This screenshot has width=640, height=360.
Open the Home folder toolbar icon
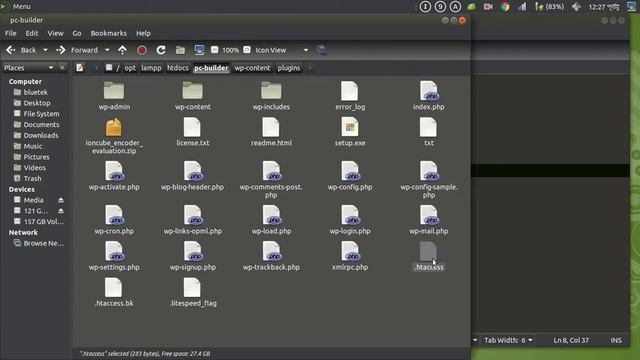click(180, 50)
